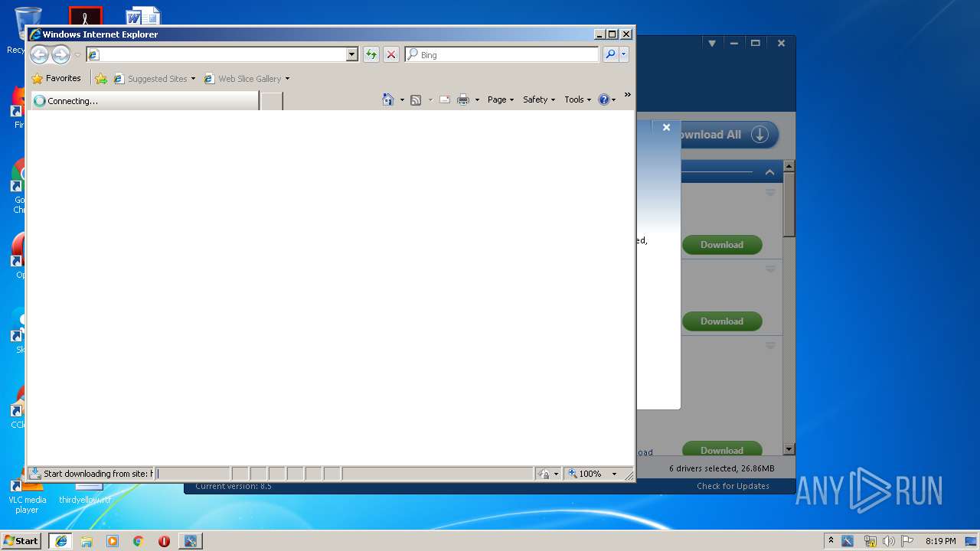Viewport: 980px width, 551px height.
Task: Click the Action Center flag tray icon
Action: pyautogui.click(x=907, y=541)
